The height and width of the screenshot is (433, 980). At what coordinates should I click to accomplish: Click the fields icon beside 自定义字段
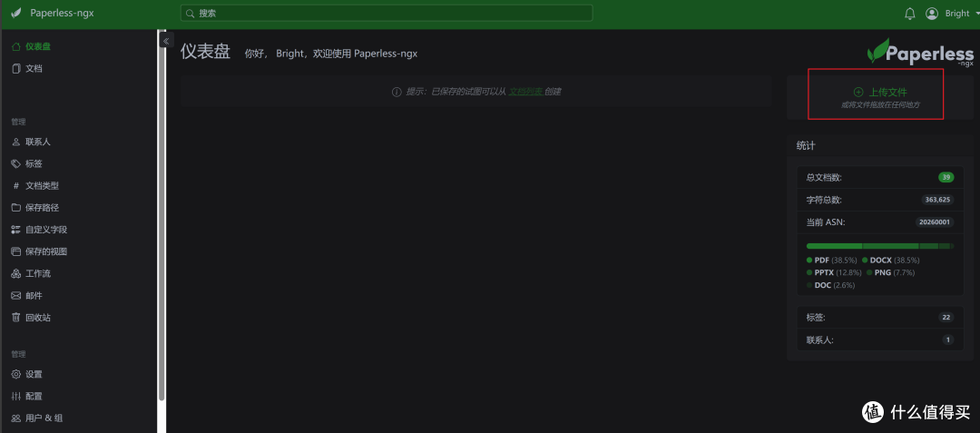[x=16, y=230]
